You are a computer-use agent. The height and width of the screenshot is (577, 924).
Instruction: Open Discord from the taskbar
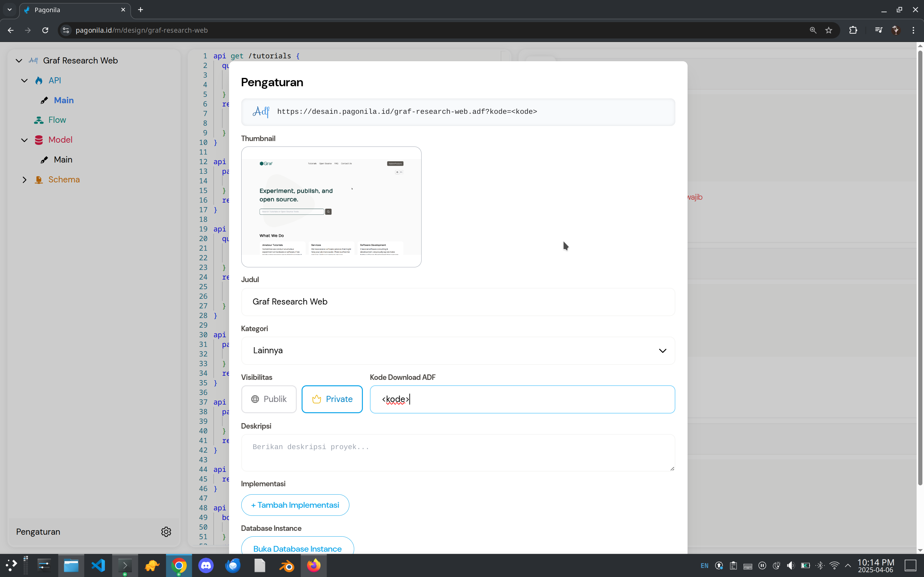[206, 565]
